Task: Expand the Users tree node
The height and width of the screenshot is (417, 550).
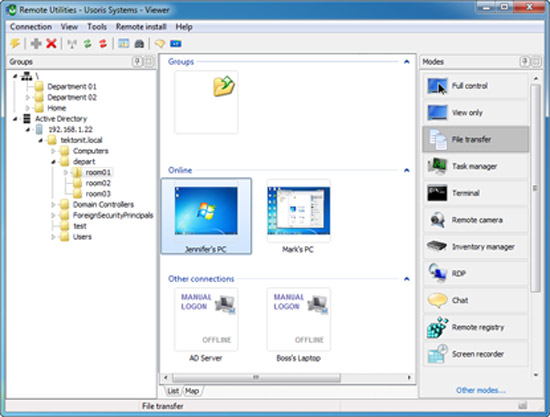Action: tap(53, 237)
